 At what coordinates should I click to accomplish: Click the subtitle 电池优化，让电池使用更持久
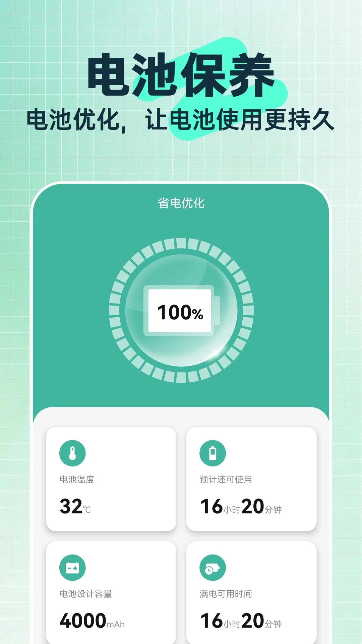180,120
